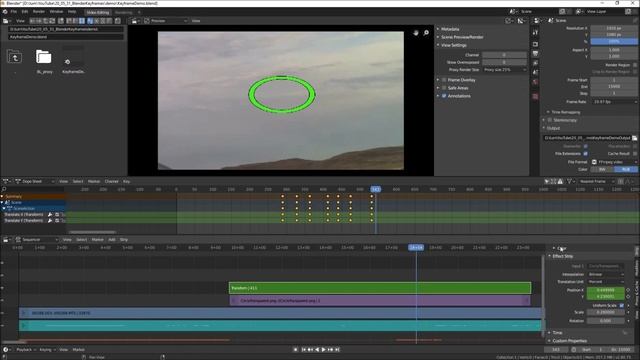Browse for output folder icon
Image resolution: width=640 pixels, height=360 pixels.
click(x=635, y=138)
